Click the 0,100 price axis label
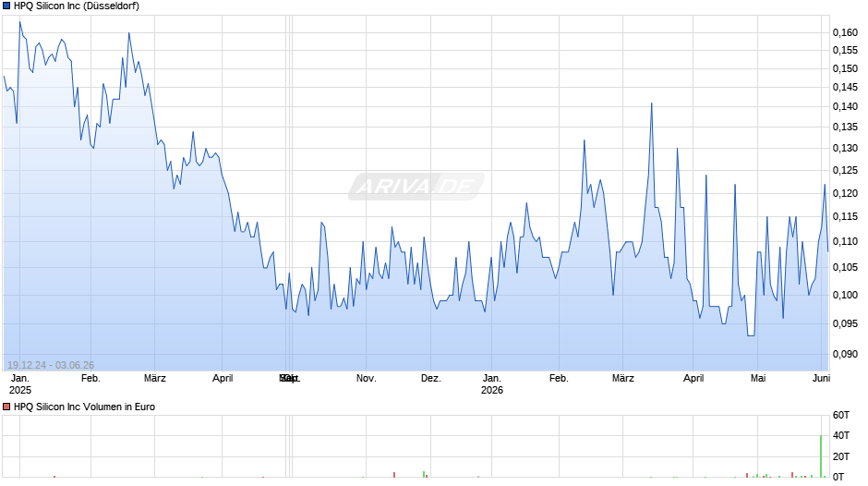The width and height of the screenshot is (868, 486). click(x=845, y=295)
